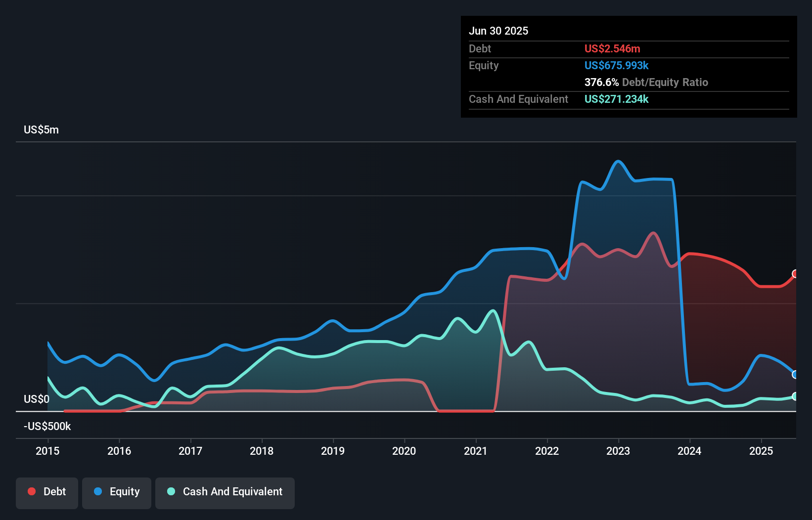Click the teal Cash And Equivalent legend dot
Screen dimensions: 812x520
coord(171,491)
